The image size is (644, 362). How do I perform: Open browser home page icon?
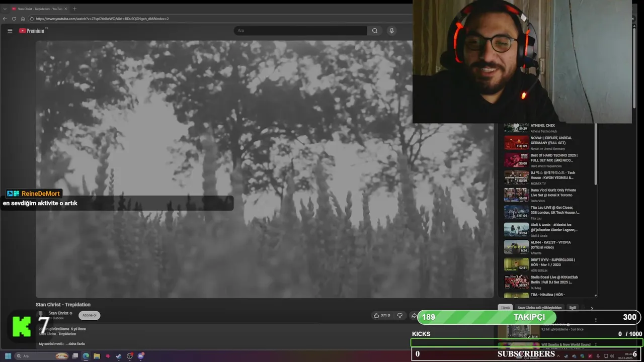point(23,19)
